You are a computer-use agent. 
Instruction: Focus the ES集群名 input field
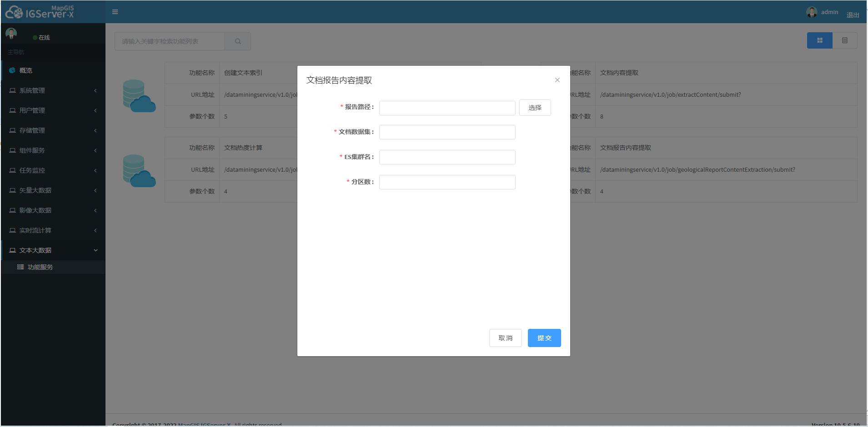(447, 157)
